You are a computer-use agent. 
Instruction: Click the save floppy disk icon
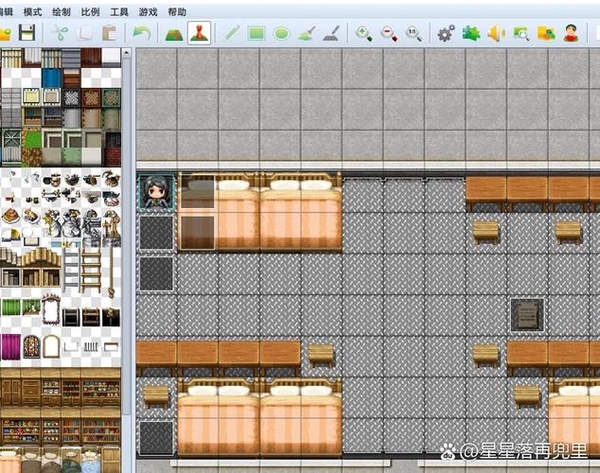coord(27,33)
